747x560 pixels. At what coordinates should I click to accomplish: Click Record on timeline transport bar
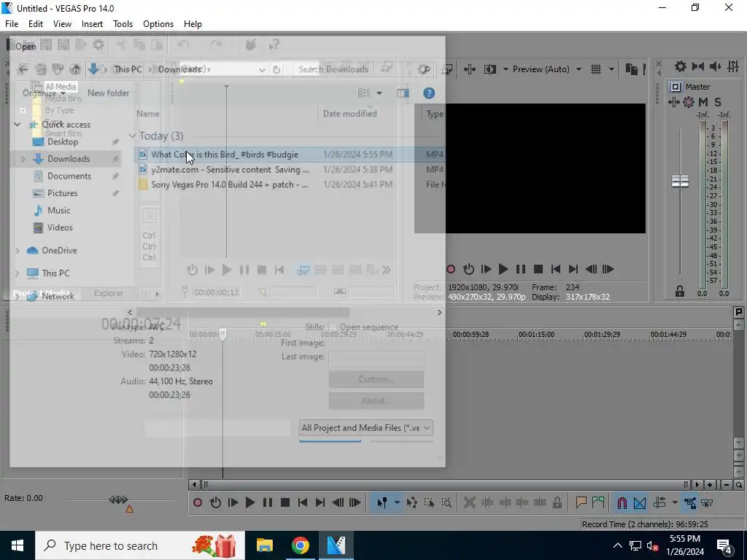point(198,502)
